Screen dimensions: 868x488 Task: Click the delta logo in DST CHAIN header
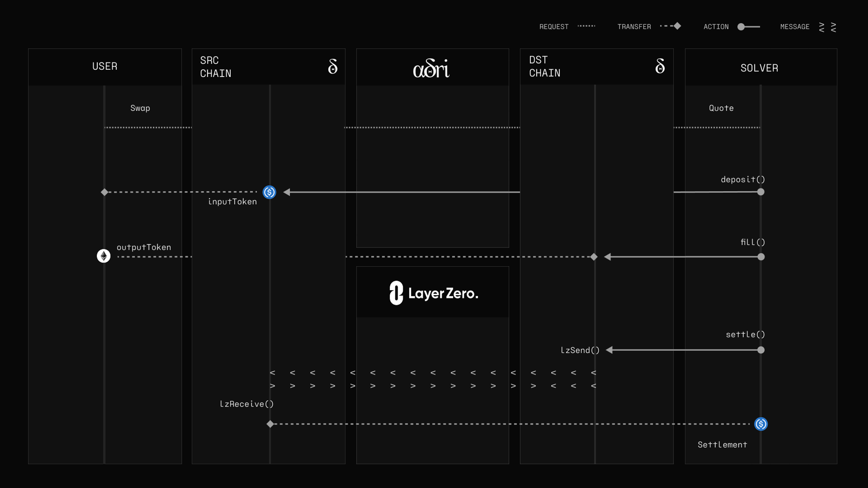point(660,66)
